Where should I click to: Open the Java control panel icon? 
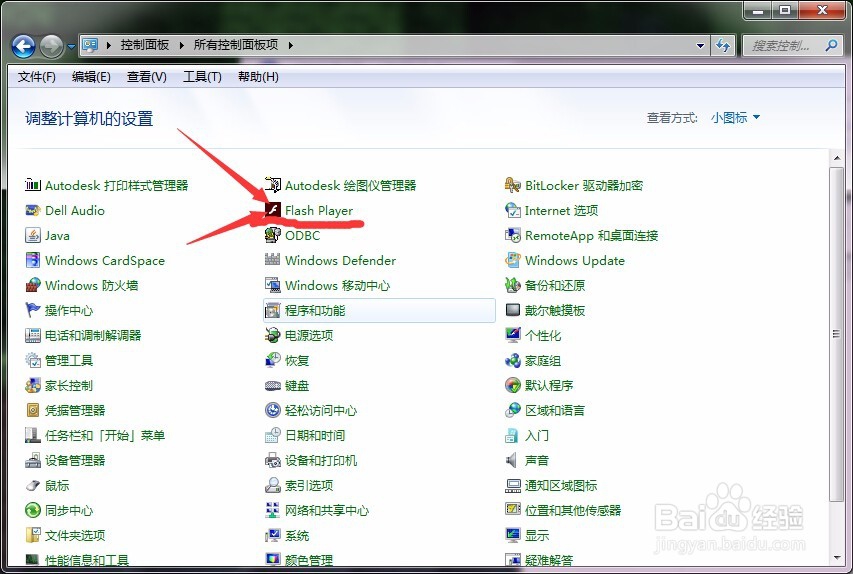point(33,235)
